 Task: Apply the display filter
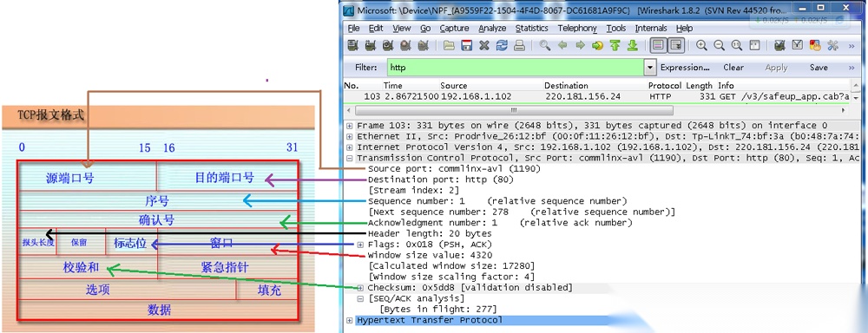[x=776, y=68]
